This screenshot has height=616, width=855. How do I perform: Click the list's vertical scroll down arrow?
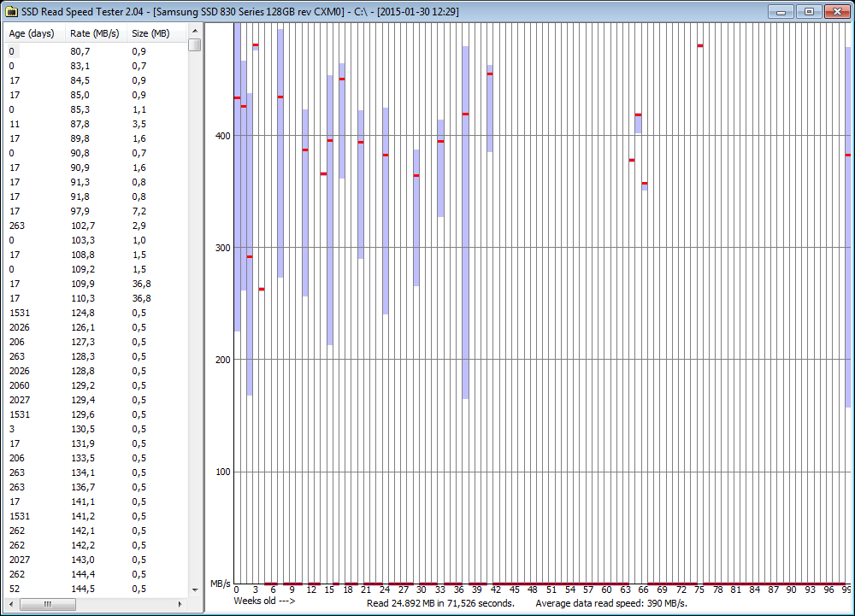click(195, 590)
